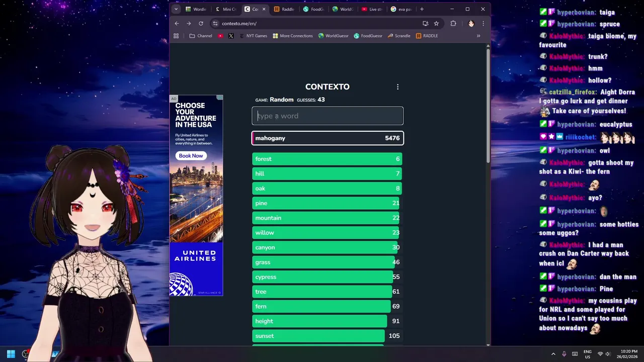Focus the 'type a word' input
This screenshot has width=644, height=362.
coord(328,116)
